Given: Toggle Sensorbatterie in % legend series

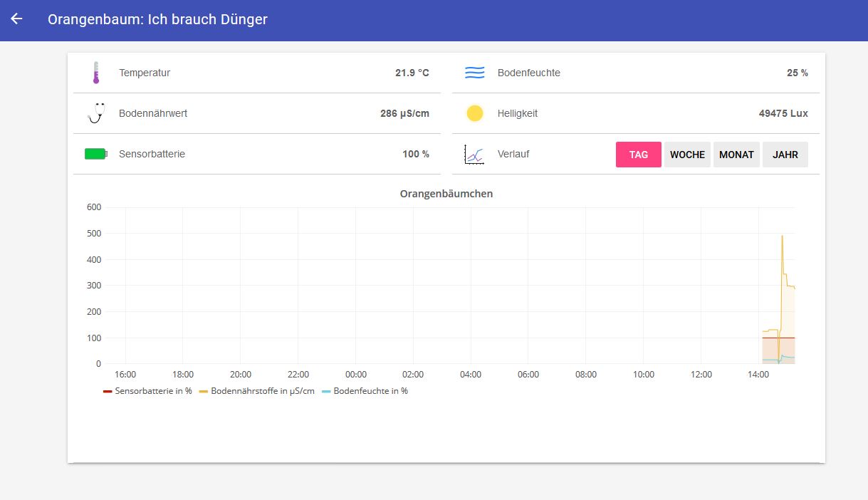Looking at the screenshot, I should pyautogui.click(x=153, y=391).
